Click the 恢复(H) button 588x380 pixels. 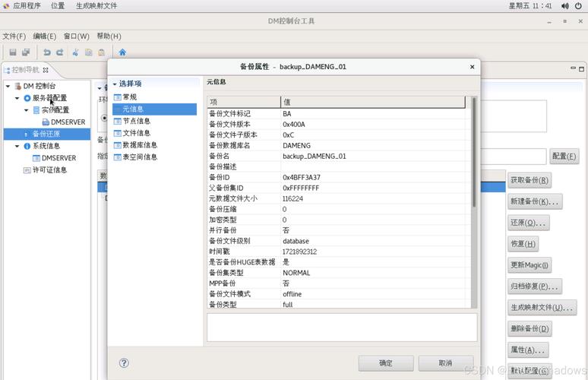(x=523, y=244)
